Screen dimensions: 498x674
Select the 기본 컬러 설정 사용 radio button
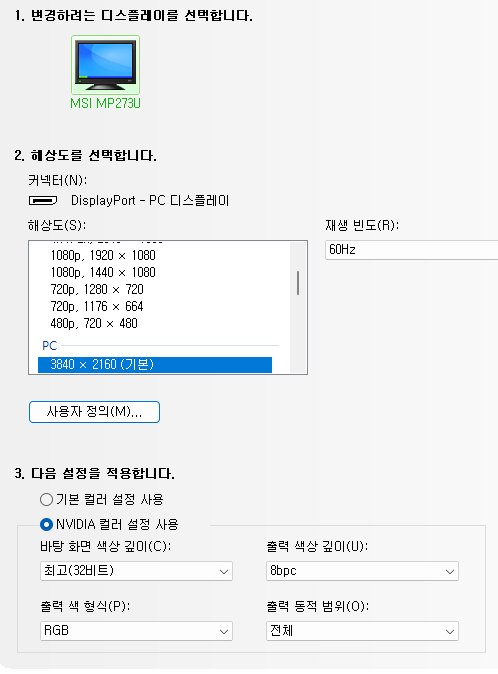(46, 499)
